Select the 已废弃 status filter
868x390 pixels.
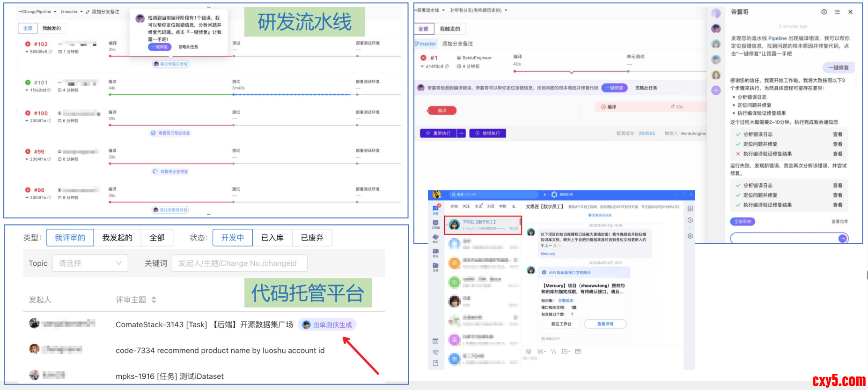pos(312,238)
